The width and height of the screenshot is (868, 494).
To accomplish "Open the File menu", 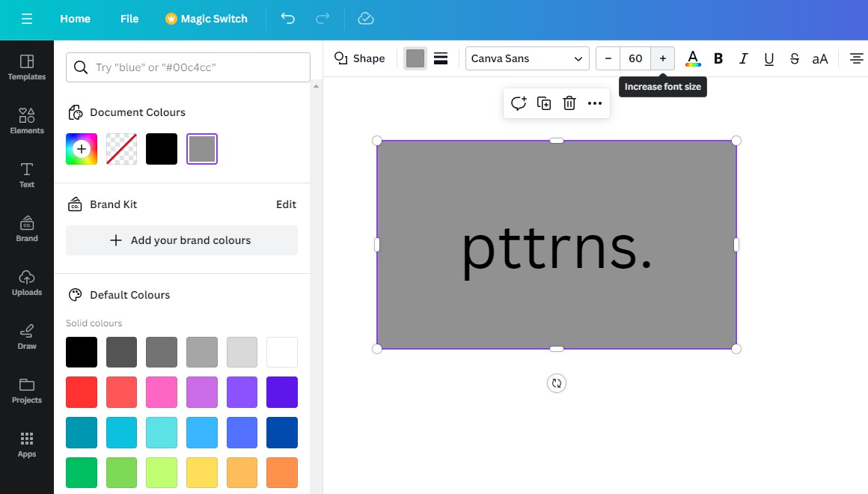I will (129, 19).
